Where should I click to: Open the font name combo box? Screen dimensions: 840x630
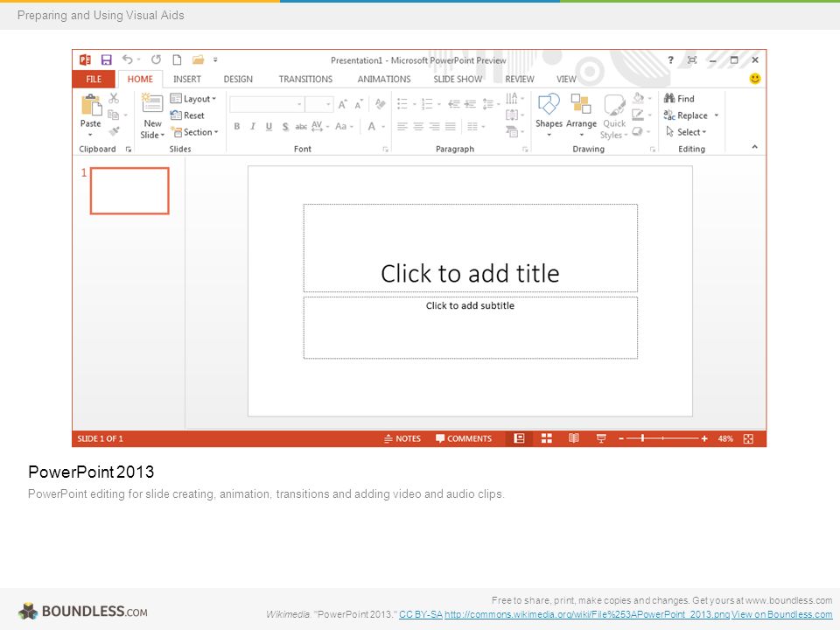(267, 104)
